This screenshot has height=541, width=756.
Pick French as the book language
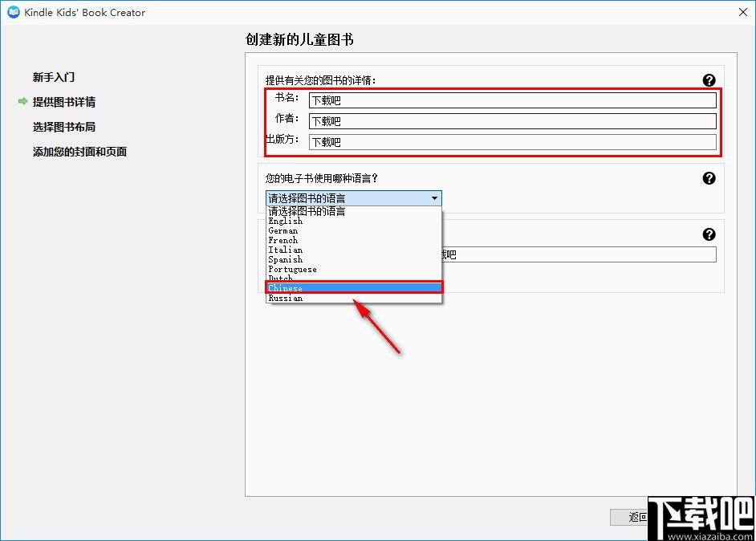coord(354,240)
